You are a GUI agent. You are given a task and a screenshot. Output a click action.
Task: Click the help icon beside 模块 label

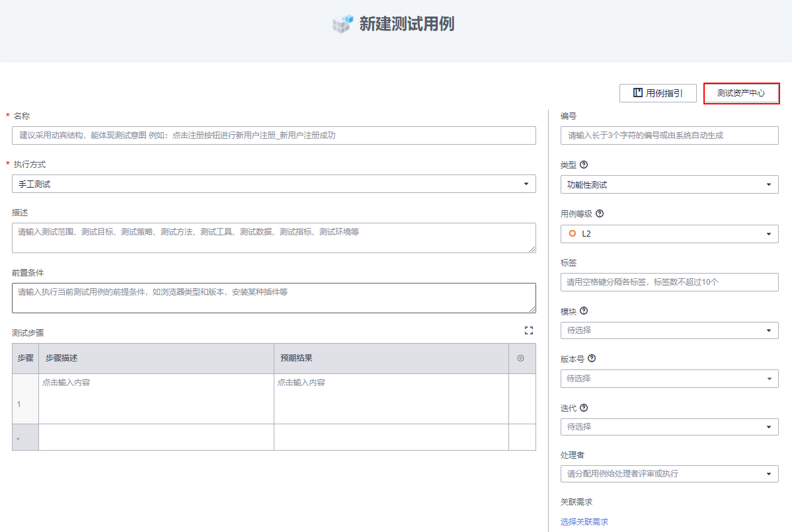pyautogui.click(x=584, y=311)
